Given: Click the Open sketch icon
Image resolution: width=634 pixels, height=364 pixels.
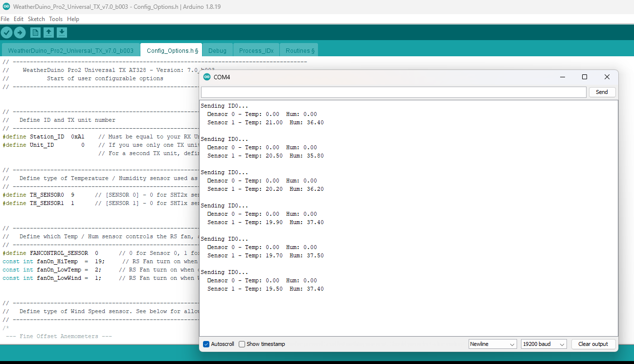Looking at the screenshot, I should [48, 33].
